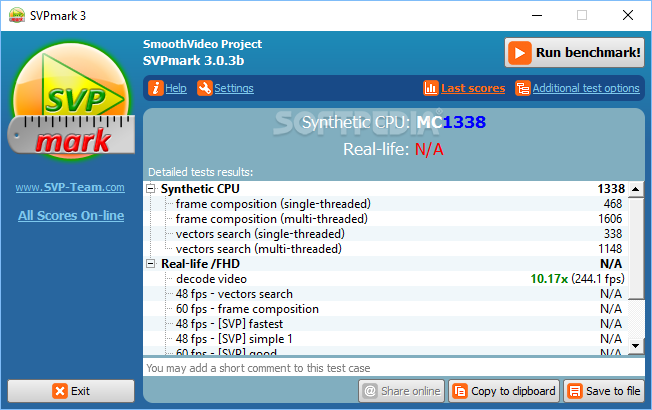Start the test with Run benchmark!

click(x=575, y=53)
